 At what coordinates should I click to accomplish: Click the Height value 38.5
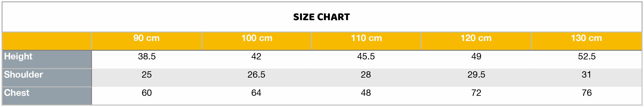click(147, 57)
